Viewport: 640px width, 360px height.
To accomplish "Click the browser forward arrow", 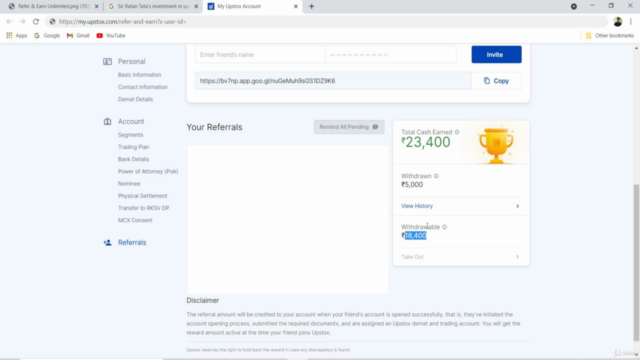I will tap(22, 22).
